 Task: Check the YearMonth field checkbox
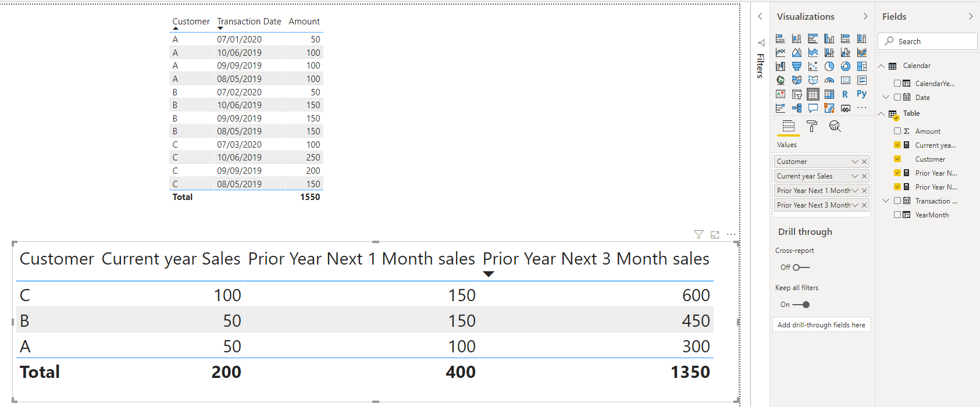point(897,215)
